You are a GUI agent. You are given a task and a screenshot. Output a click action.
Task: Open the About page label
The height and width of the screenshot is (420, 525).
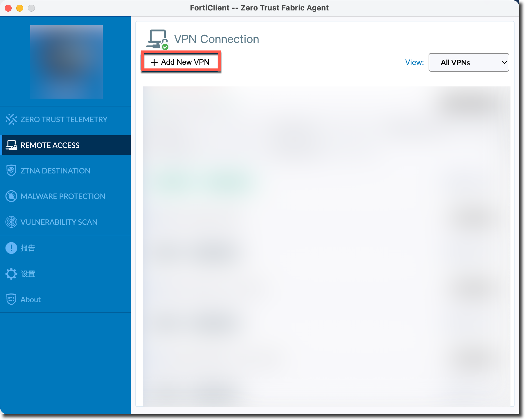click(30, 299)
